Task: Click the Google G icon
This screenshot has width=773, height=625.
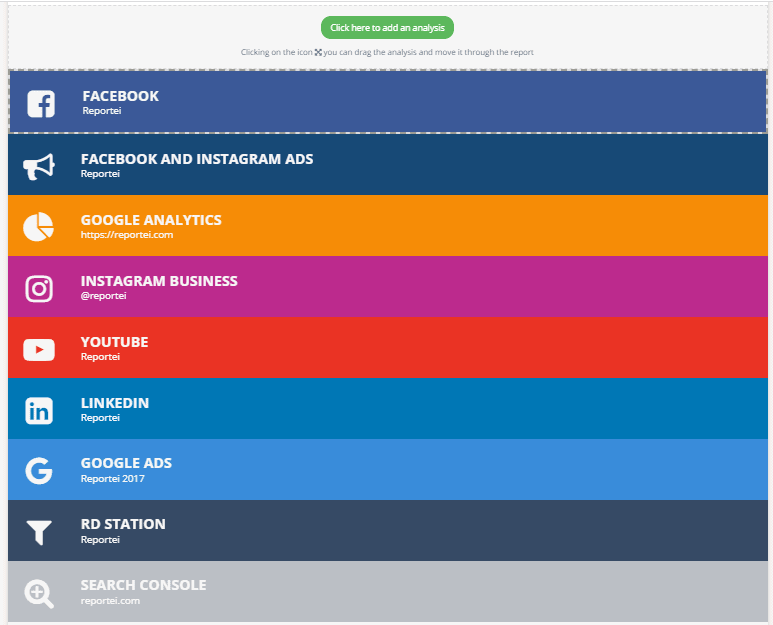Action: coord(39,471)
